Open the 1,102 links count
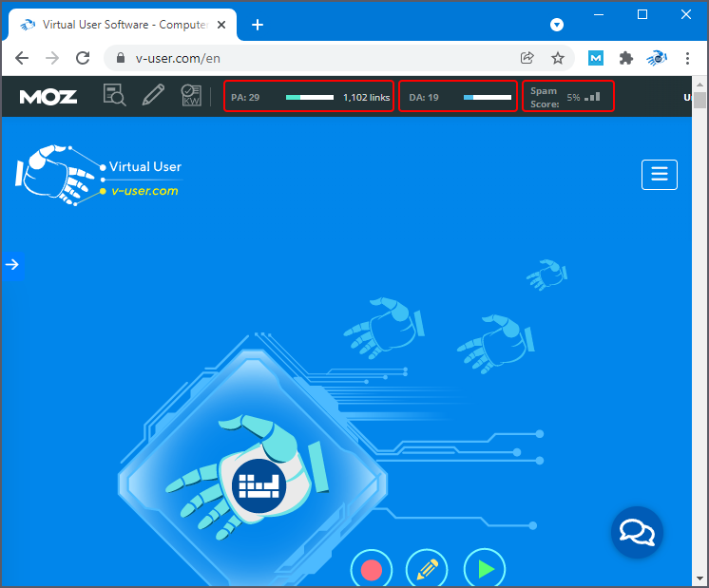The width and height of the screenshot is (709, 588). pos(366,98)
